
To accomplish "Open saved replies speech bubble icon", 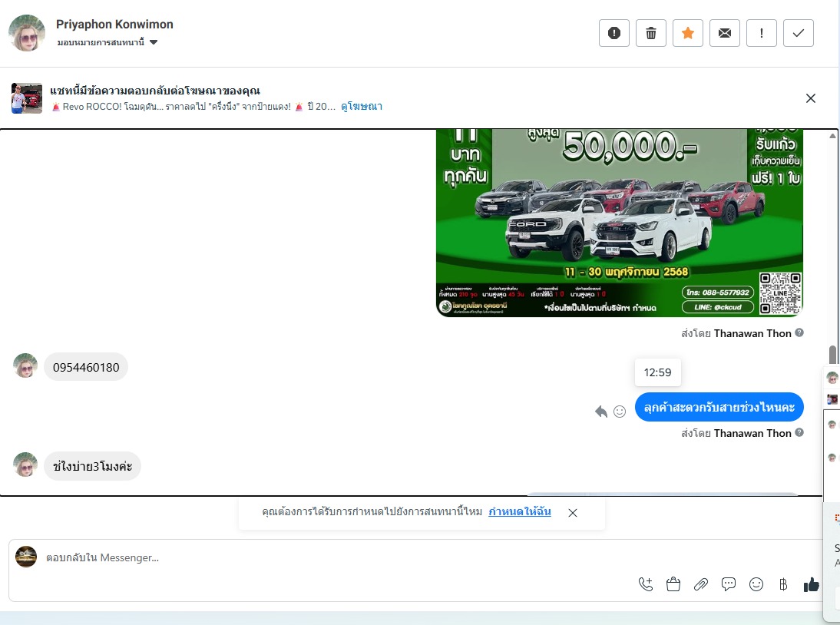I will [729, 585].
